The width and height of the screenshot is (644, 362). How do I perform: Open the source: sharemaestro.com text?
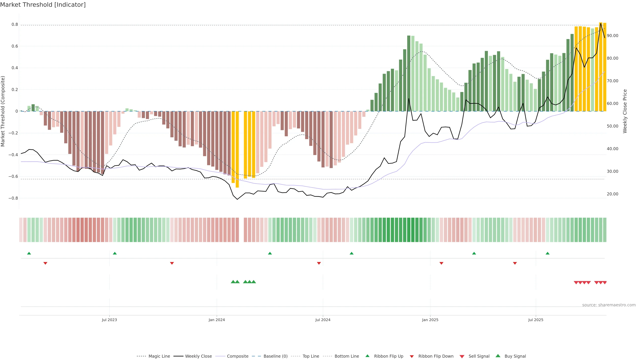[609, 305]
